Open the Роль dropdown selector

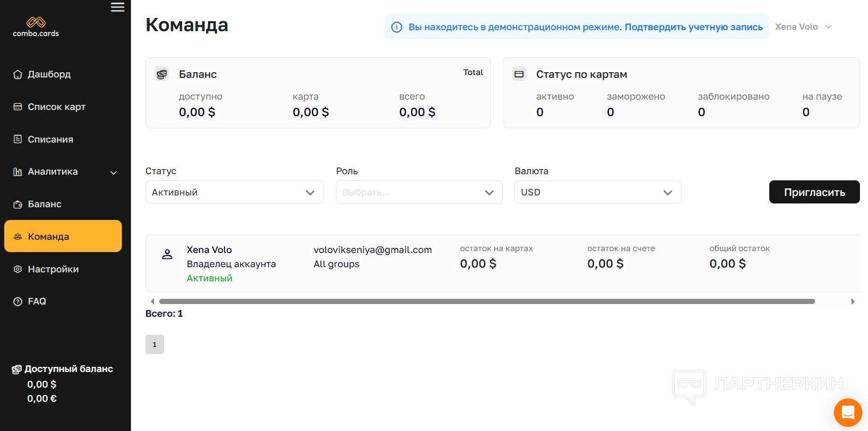pos(419,192)
